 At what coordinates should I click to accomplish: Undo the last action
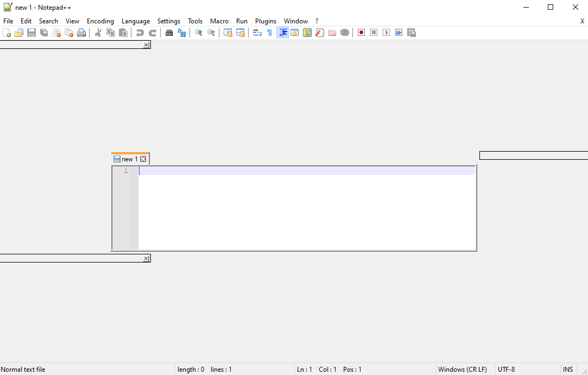point(140,33)
